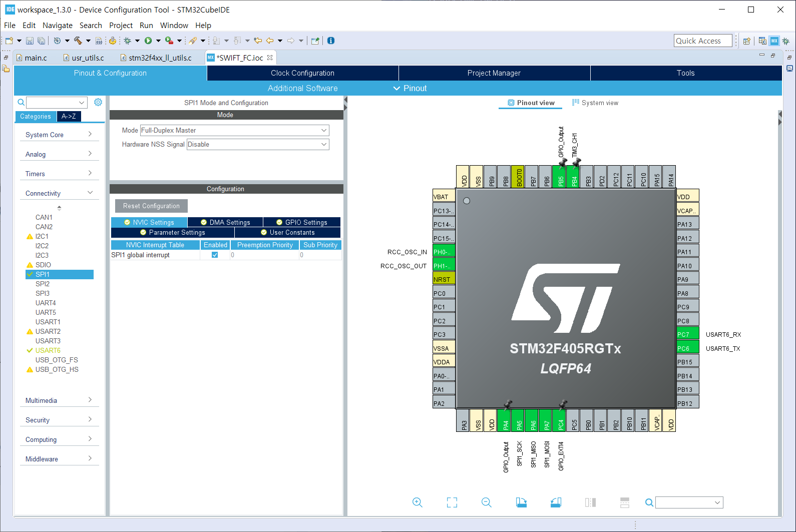Click the Save icon in toolbar
The image size is (796, 532).
[30, 41]
